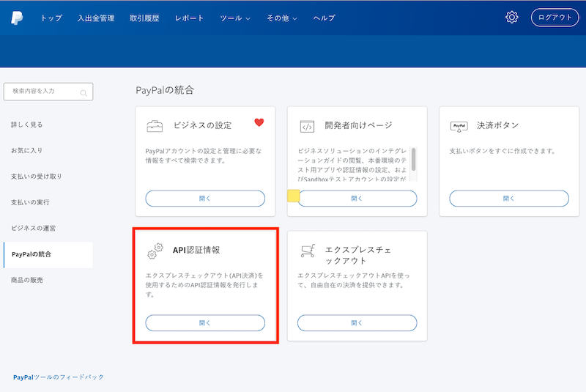586x392 pixels.
Task: Focus the 検索内容を入力 search field
Action: tap(48, 92)
